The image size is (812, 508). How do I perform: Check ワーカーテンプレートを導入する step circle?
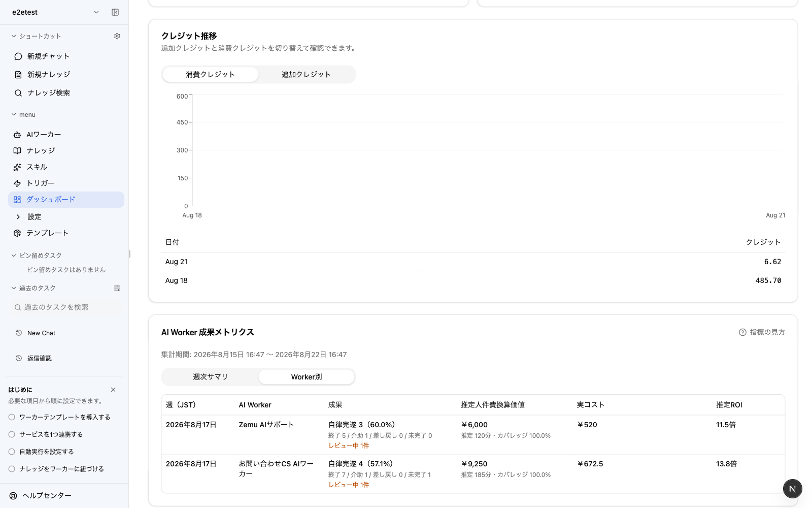12,417
